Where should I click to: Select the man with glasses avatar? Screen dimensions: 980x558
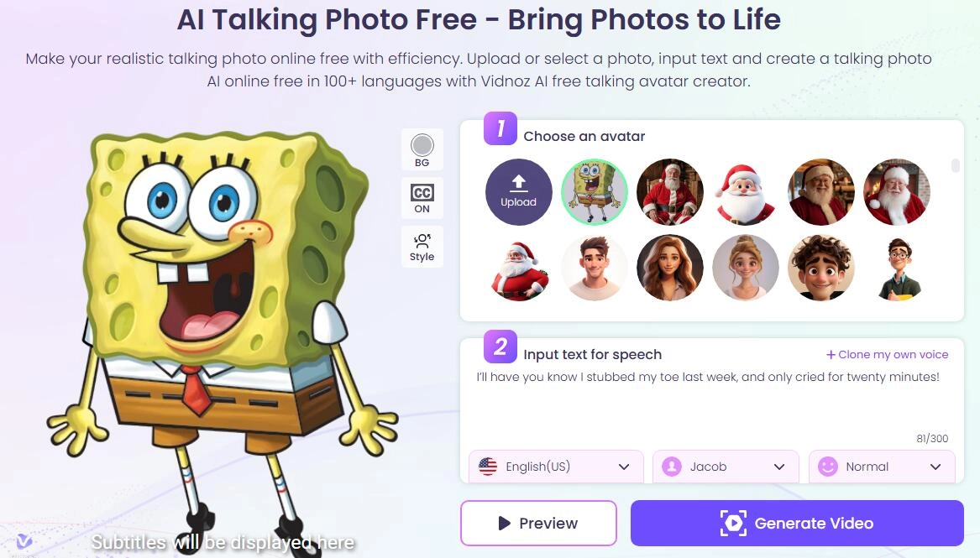tap(897, 268)
